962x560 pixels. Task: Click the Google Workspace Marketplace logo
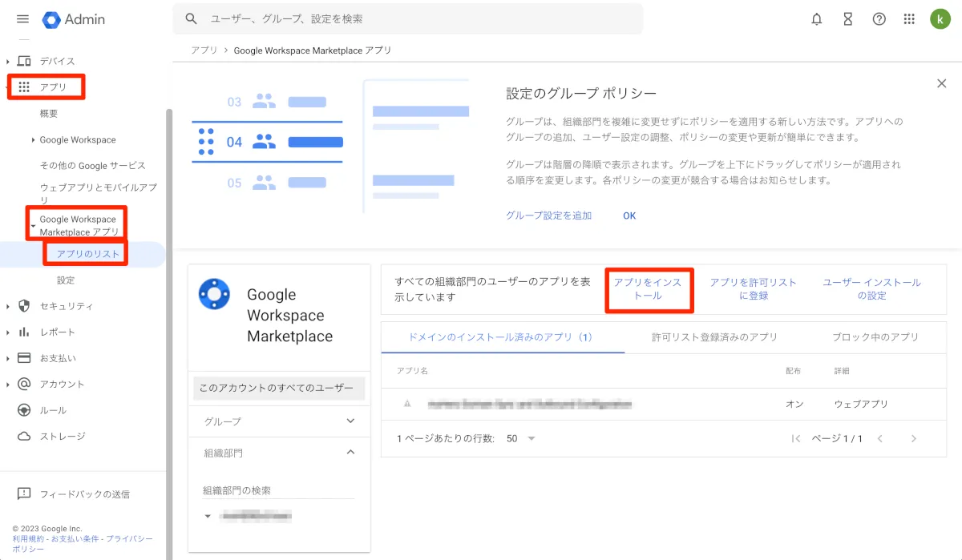coord(214,294)
